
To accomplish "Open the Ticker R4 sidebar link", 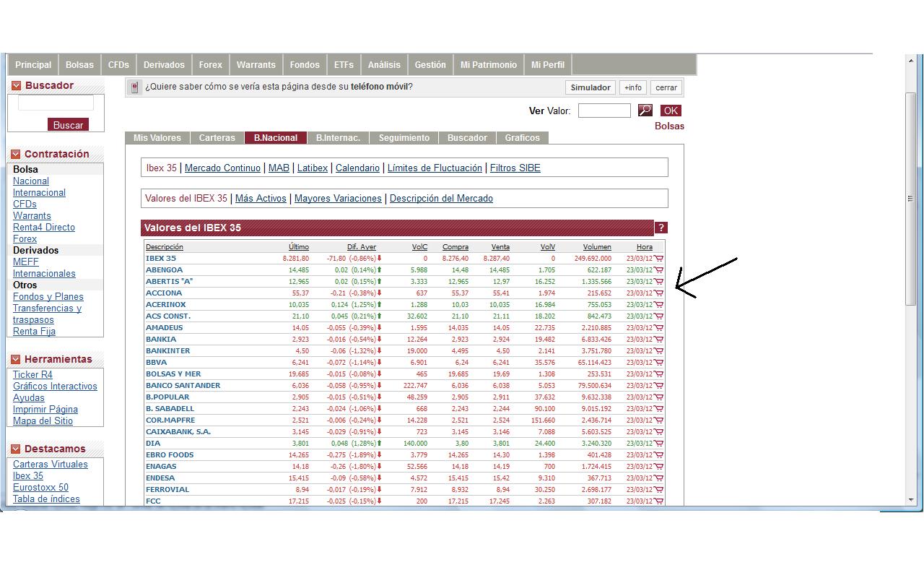I will 32,375.
